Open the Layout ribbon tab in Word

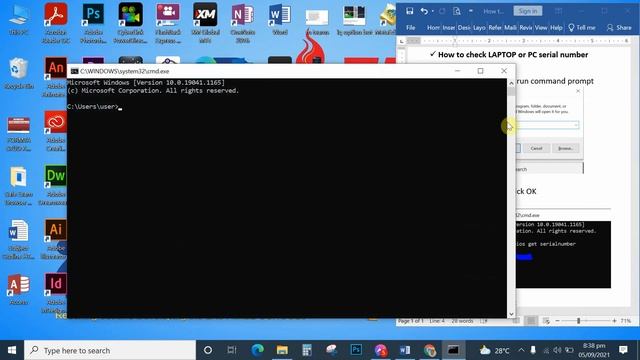[479, 28]
